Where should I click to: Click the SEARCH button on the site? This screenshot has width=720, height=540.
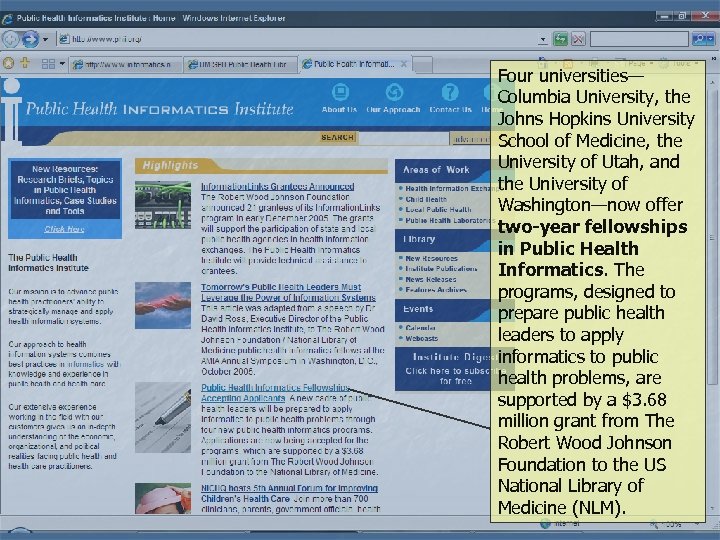coord(338,137)
